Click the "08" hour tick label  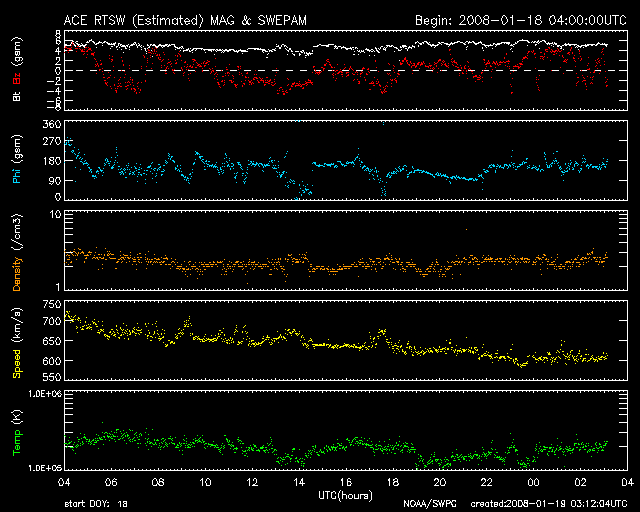coord(158,483)
